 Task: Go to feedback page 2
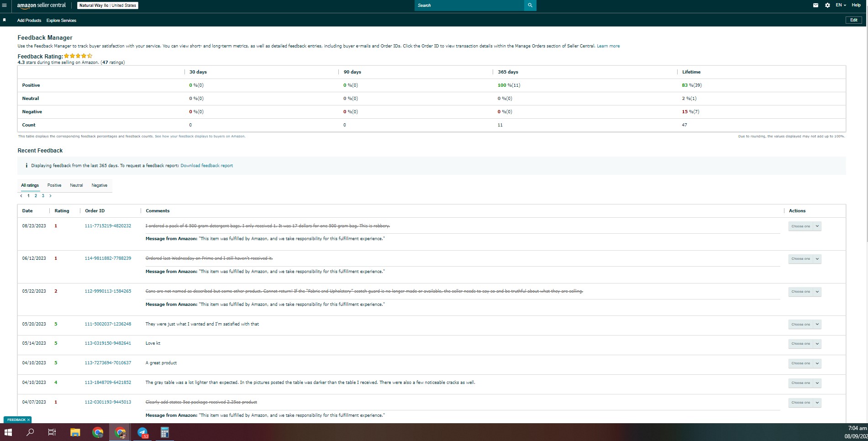click(x=36, y=196)
